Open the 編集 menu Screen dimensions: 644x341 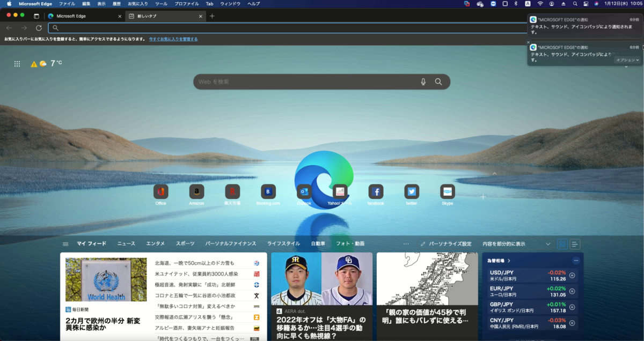point(86,4)
